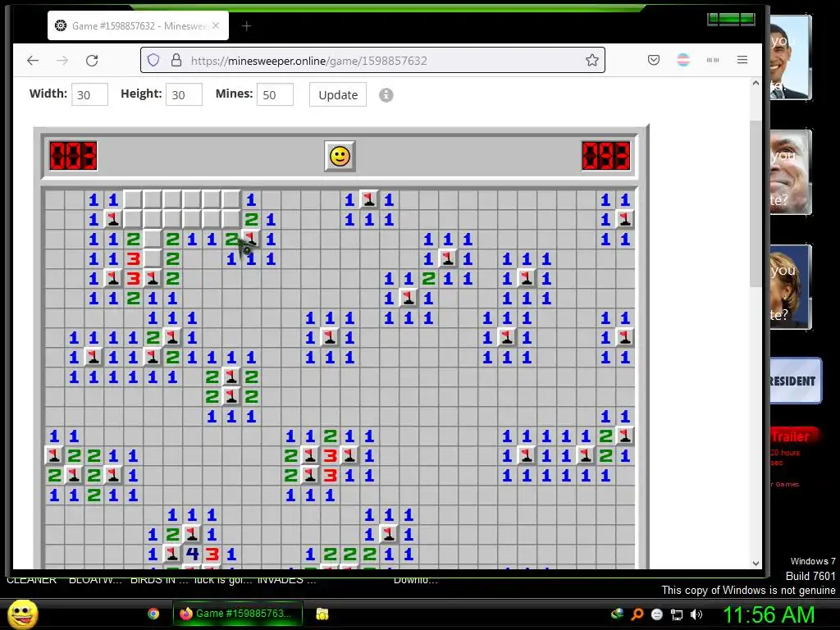Click the 11:56 AM clock

coord(769,614)
